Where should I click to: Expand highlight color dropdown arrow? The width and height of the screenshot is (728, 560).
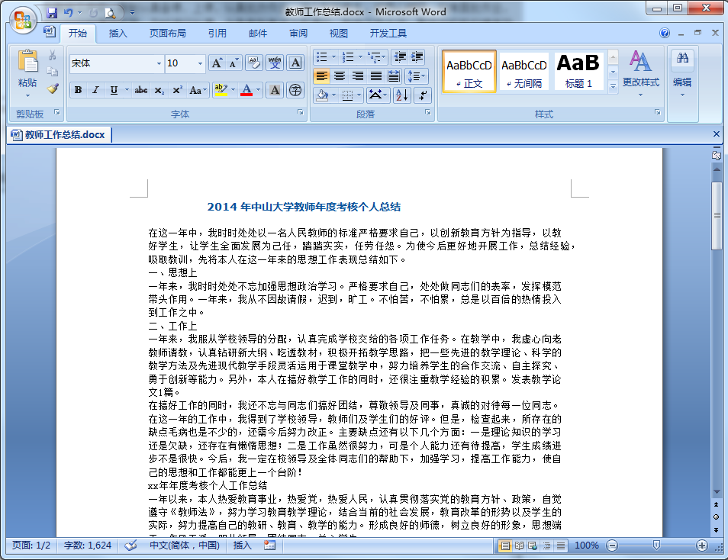tap(233, 90)
